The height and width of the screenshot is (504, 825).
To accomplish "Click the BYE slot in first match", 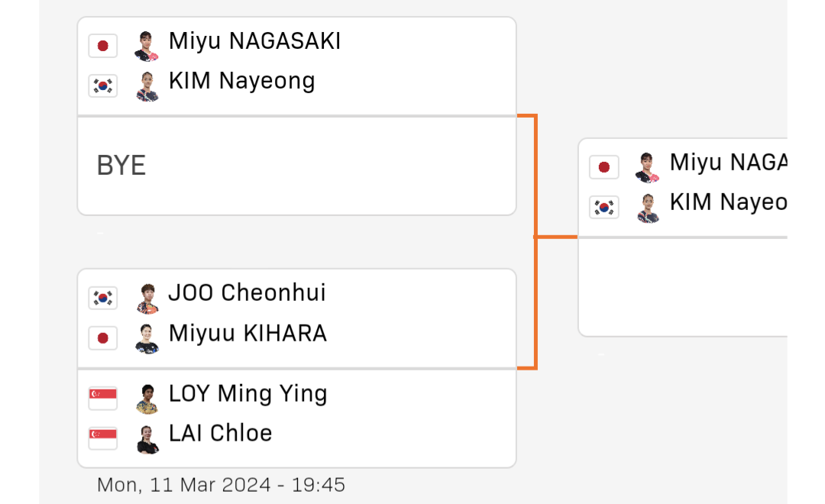I will pos(296,166).
